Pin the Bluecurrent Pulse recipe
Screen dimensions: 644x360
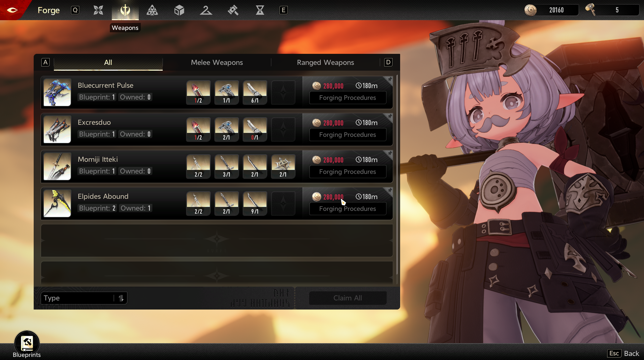(389, 80)
